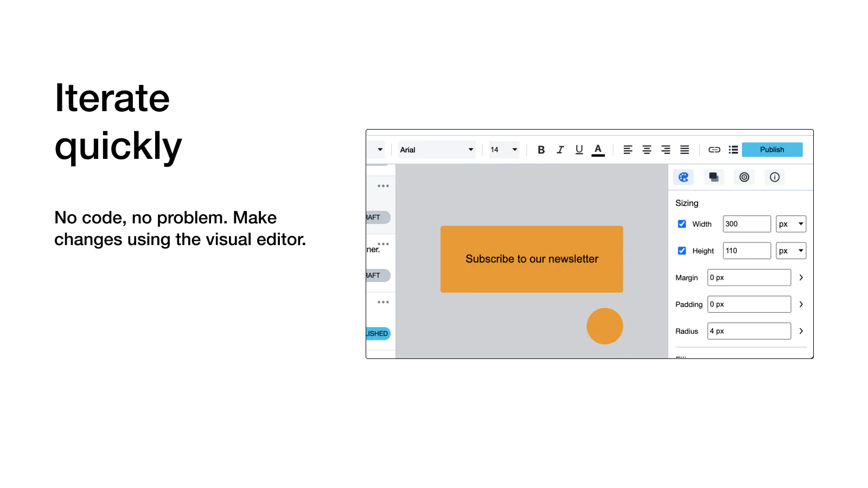The height and width of the screenshot is (488, 868).
Task: Center align the text
Action: coord(647,150)
